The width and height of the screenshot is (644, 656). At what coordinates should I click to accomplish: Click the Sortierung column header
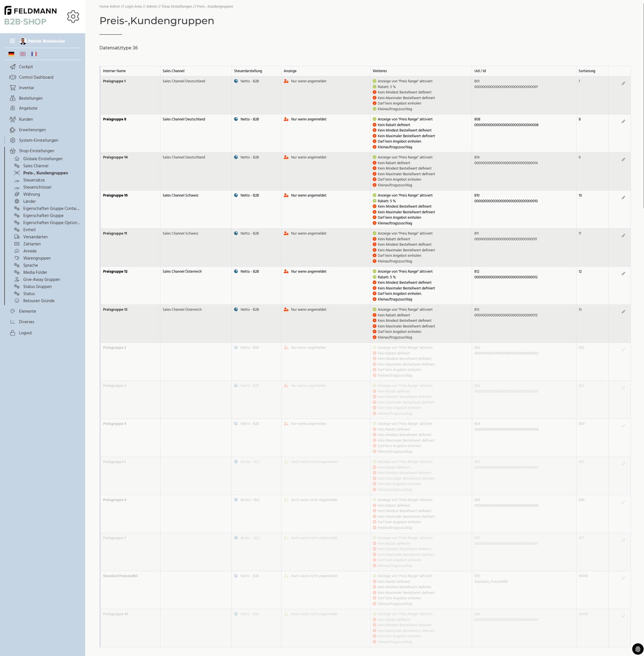coord(587,71)
